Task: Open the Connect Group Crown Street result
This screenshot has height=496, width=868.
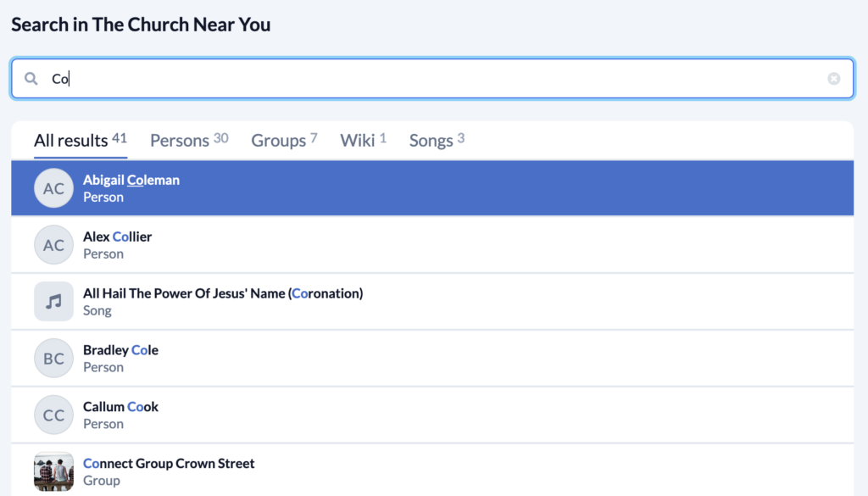Action: 432,471
